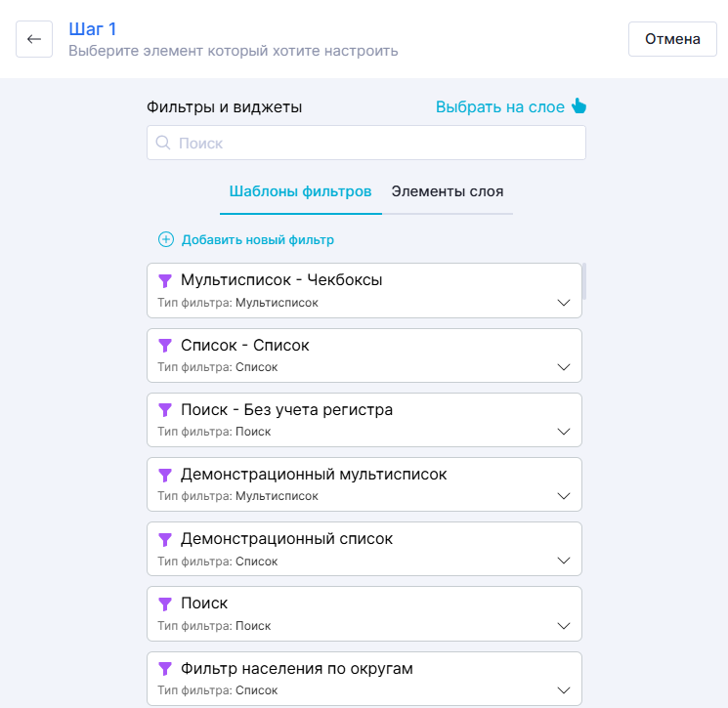Screen dimensions: 728x708
Task: Click funnel icon of Мультисписок - Чекбоксы
Action: 165,280
